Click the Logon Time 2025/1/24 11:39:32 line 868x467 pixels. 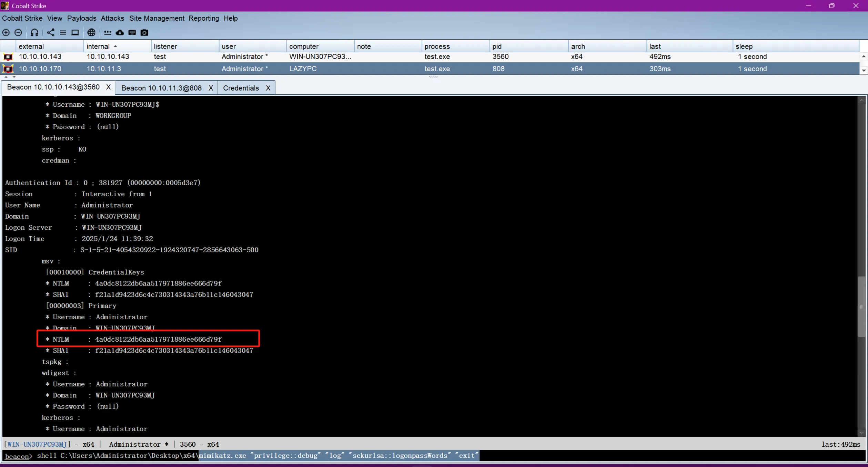point(79,239)
